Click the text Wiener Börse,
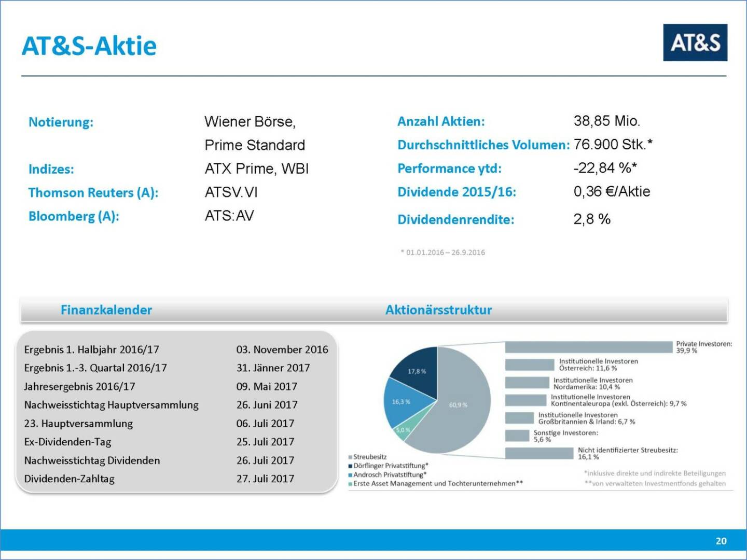Viewport: 747px width, 560px height. coord(250,122)
